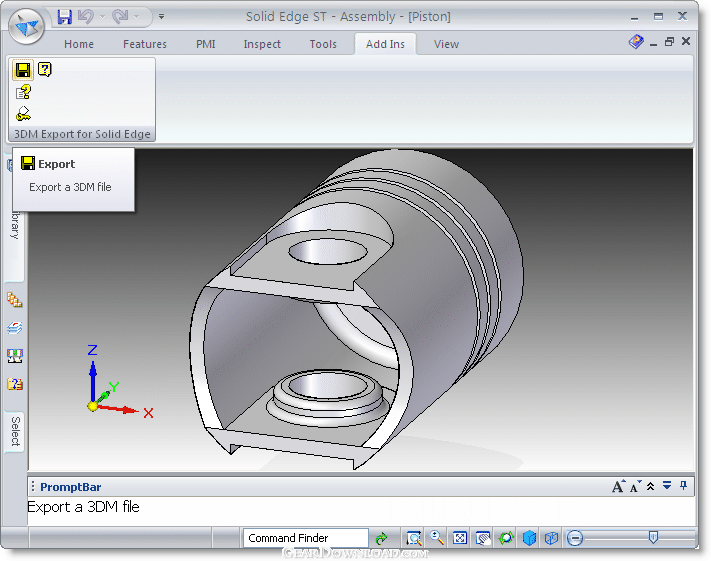Viewport: 711px width, 561px height.
Task: Minimize the Piston document window
Action: pyautogui.click(x=653, y=44)
